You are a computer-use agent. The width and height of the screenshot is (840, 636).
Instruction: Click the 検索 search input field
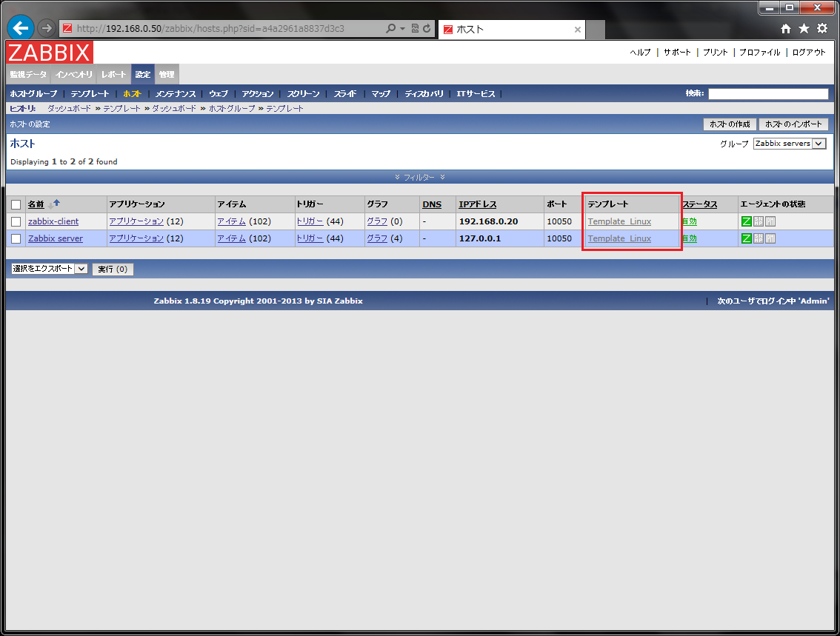pyautogui.click(x=768, y=94)
